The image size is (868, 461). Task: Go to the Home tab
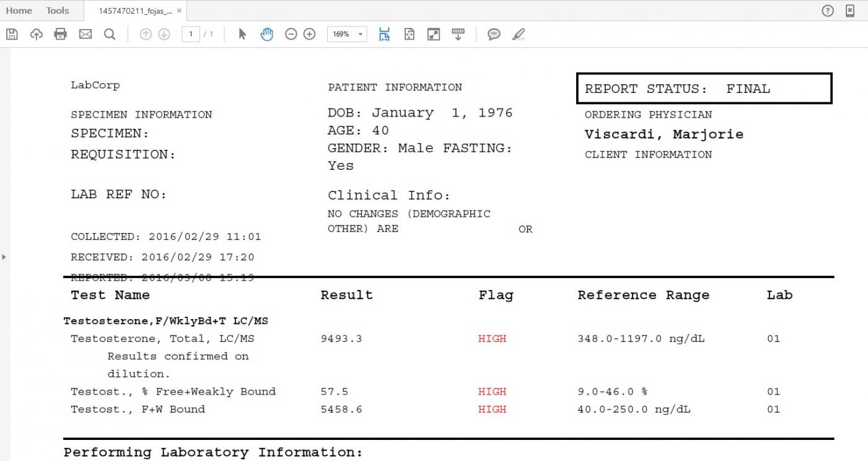click(x=19, y=11)
